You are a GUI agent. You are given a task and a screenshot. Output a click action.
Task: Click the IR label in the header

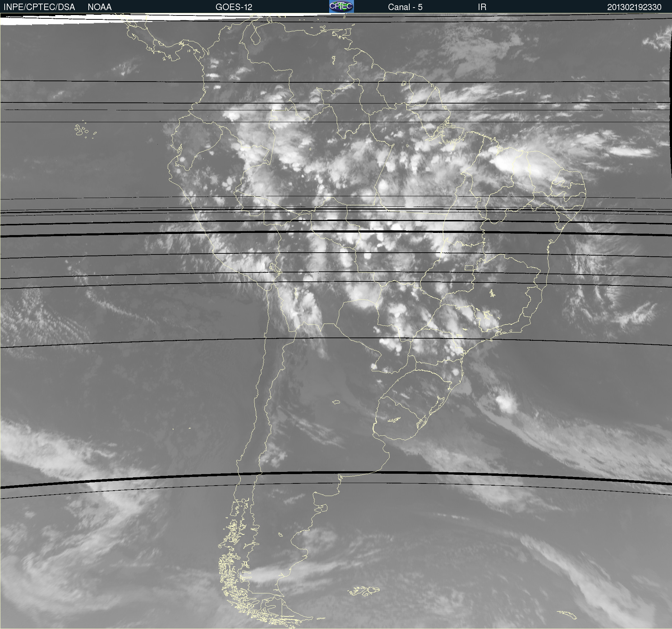coord(482,7)
